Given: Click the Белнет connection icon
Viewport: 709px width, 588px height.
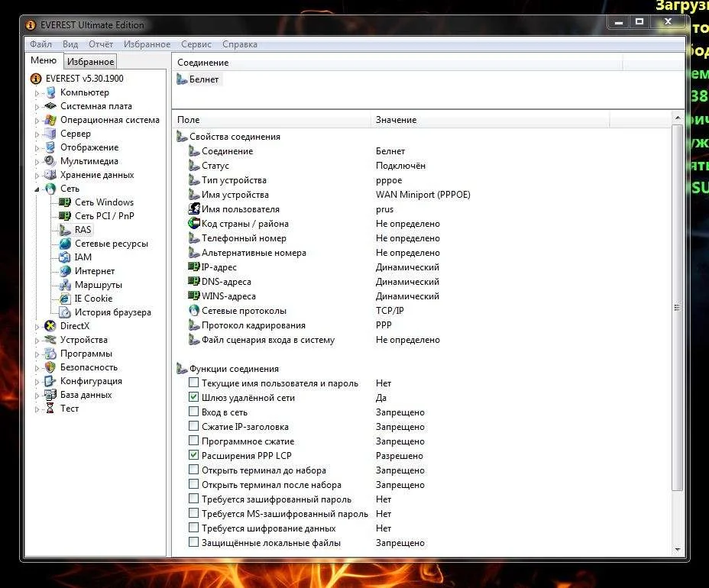Looking at the screenshot, I should point(182,79).
